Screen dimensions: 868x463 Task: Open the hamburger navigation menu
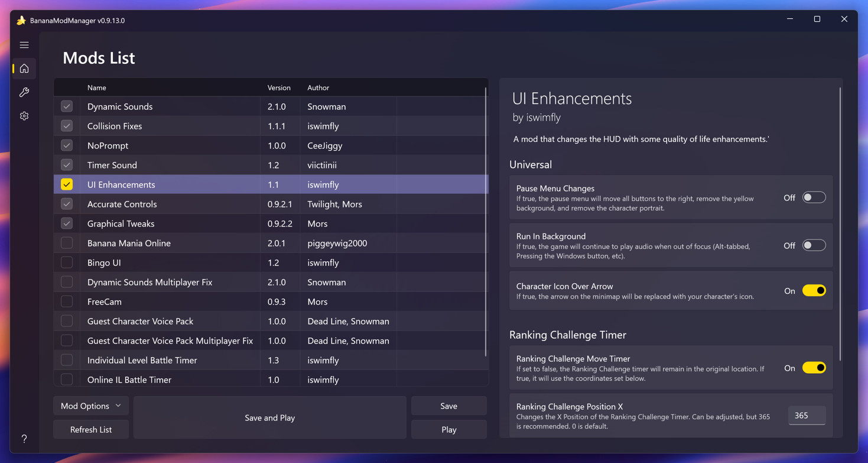click(x=24, y=45)
